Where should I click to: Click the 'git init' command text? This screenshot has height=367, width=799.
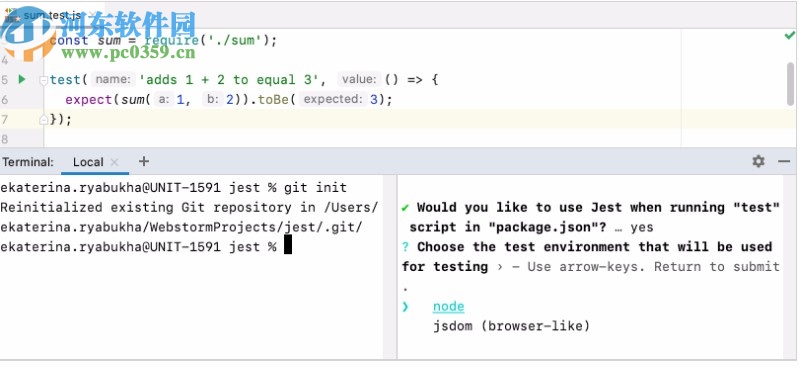[x=315, y=188]
